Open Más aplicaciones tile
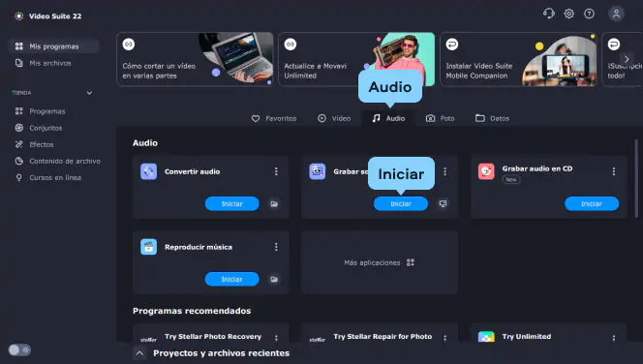643x364 pixels. click(380, 262)
